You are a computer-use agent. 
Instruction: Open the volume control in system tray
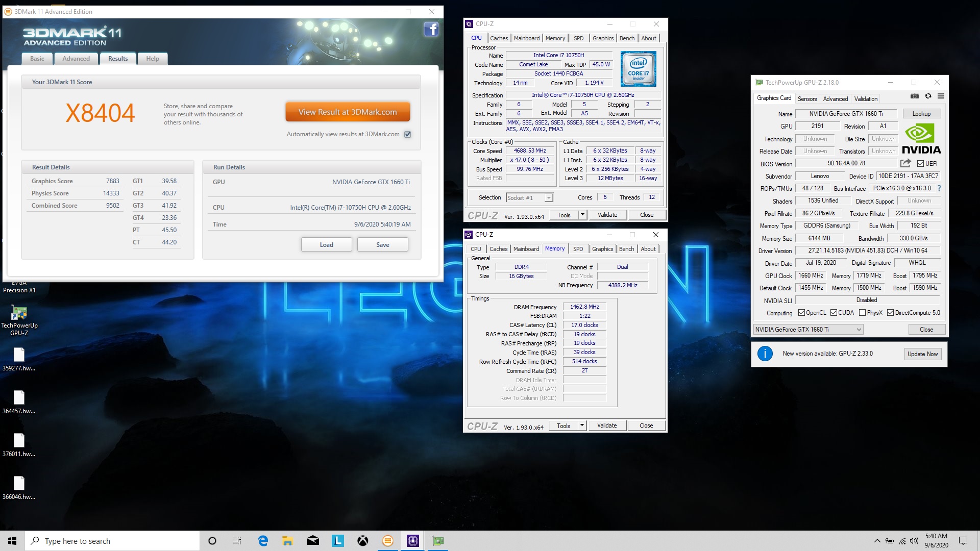click(914, 541)
